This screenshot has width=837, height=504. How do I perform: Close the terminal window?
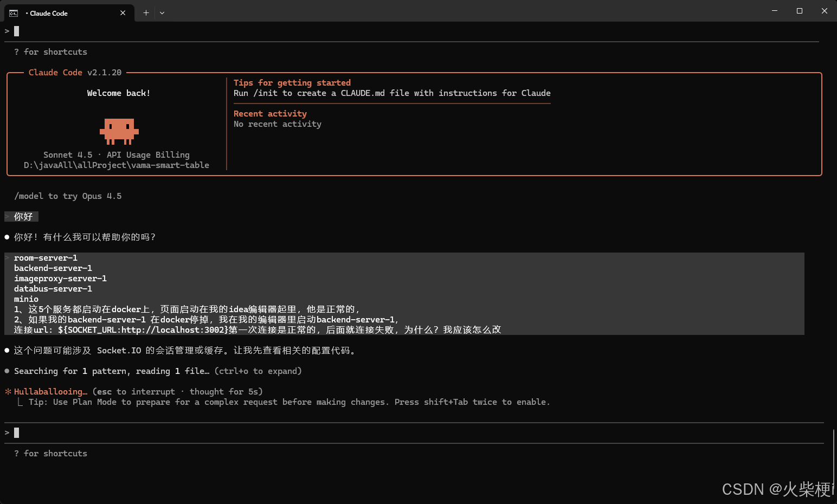pos(825,11)
